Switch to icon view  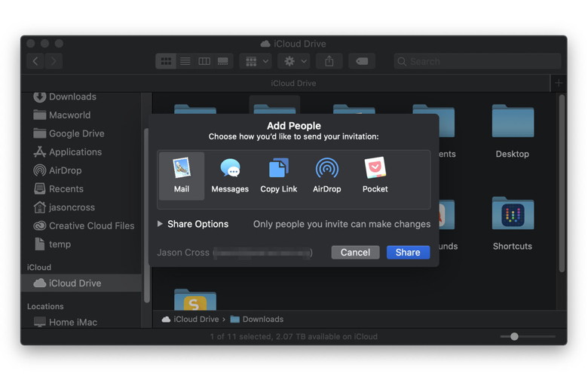(x=166, y=61)
